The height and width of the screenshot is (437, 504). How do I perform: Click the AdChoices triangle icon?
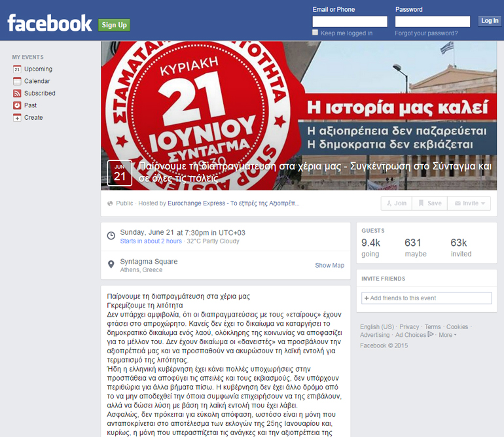click(431, 335)
